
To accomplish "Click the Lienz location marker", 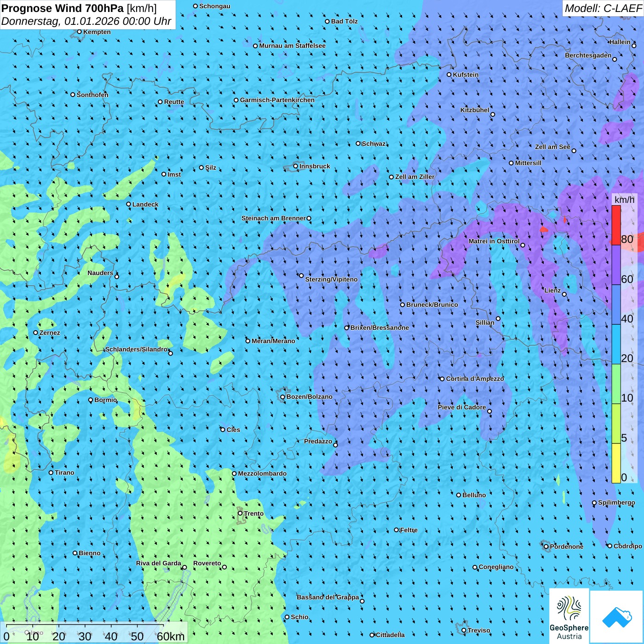I will tap(564, 294).
